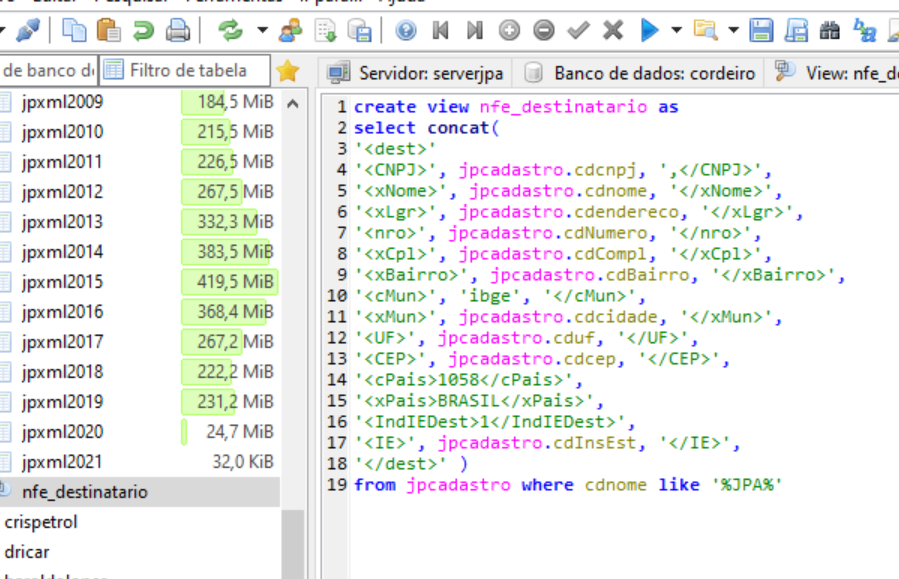Open dropdown arrow next to Run button

coord(676,31)
